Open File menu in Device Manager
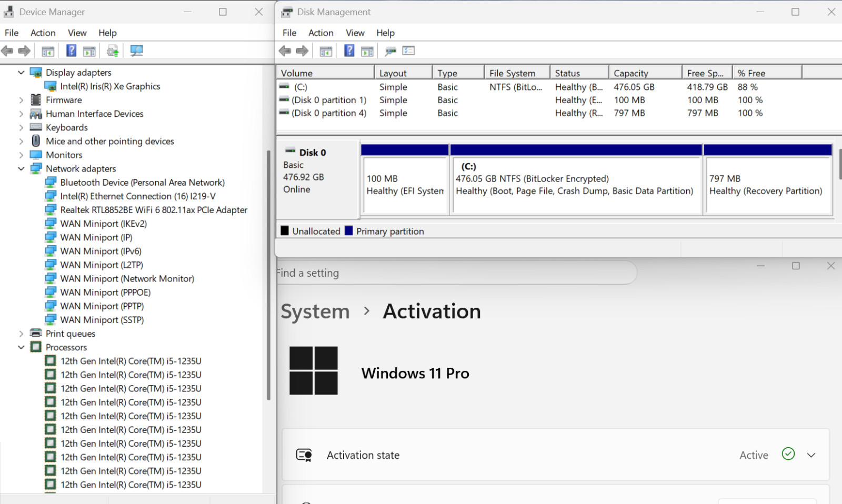The height and width of the screenshot is (504, 842). [12, 33]
